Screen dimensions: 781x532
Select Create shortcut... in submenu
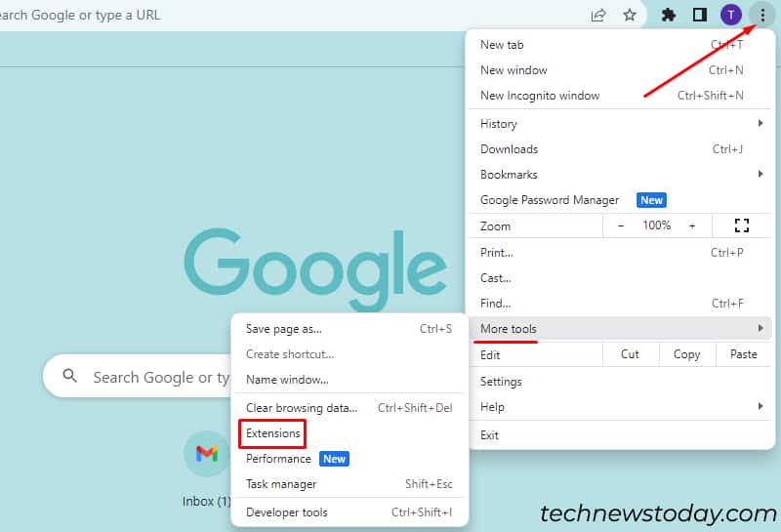(349, 354)
